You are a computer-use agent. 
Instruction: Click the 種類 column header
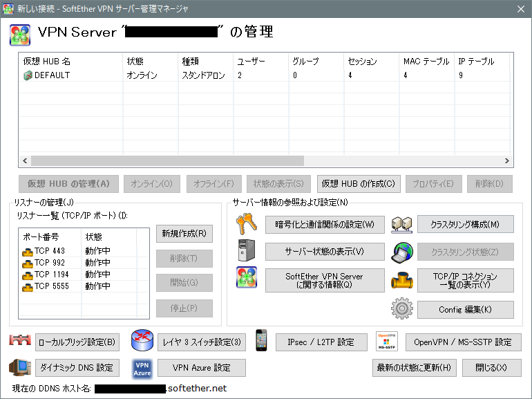[206, 62]
